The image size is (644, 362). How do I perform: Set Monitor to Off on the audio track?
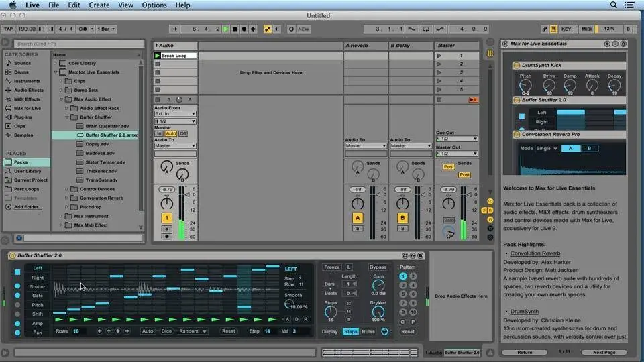[x=182, y=134]
